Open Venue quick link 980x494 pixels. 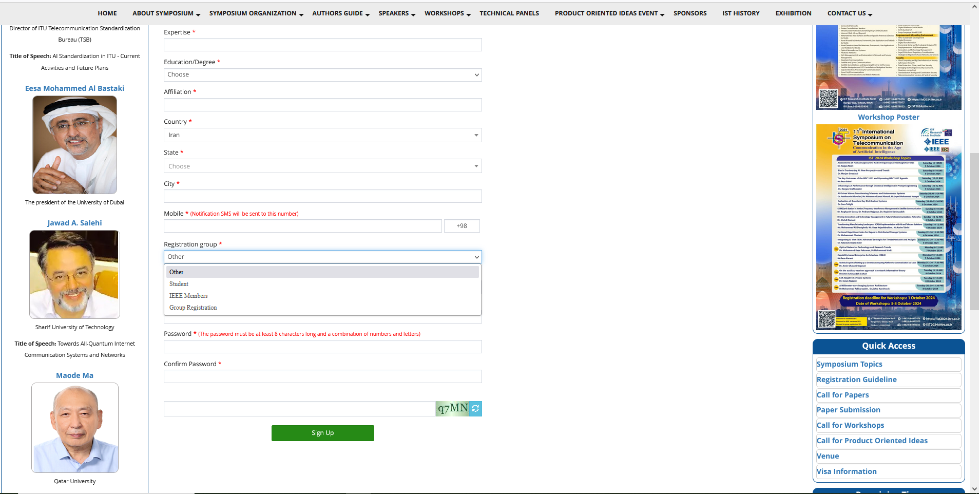(828, 456)
